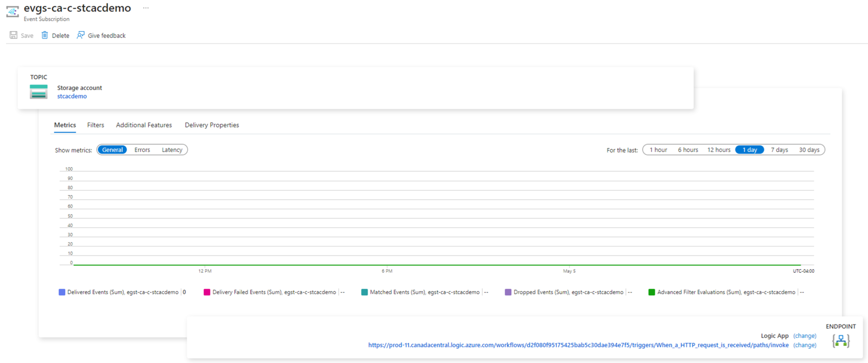868x363 pixels.
Task: Switch time range to 7 days
Action: pos(779,150)
